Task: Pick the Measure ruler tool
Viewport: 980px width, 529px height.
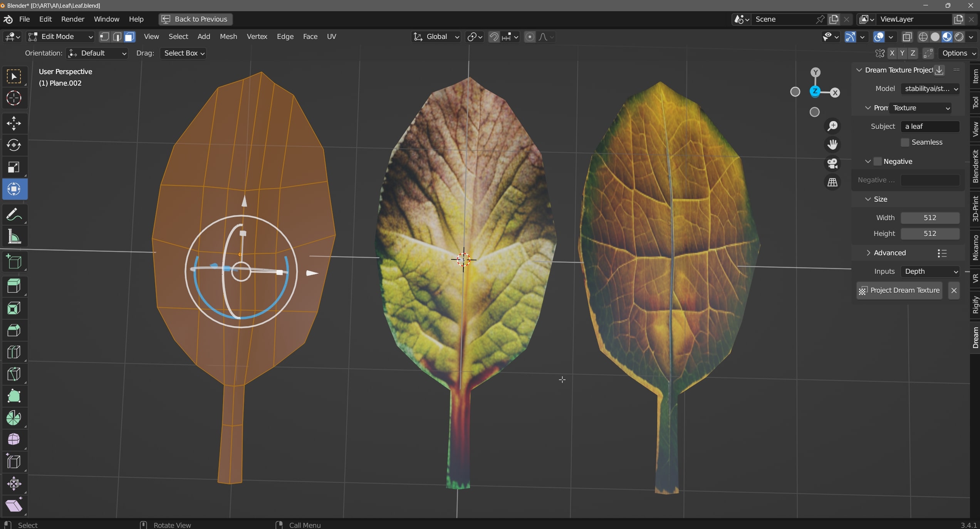Action: tap(14, 236)
